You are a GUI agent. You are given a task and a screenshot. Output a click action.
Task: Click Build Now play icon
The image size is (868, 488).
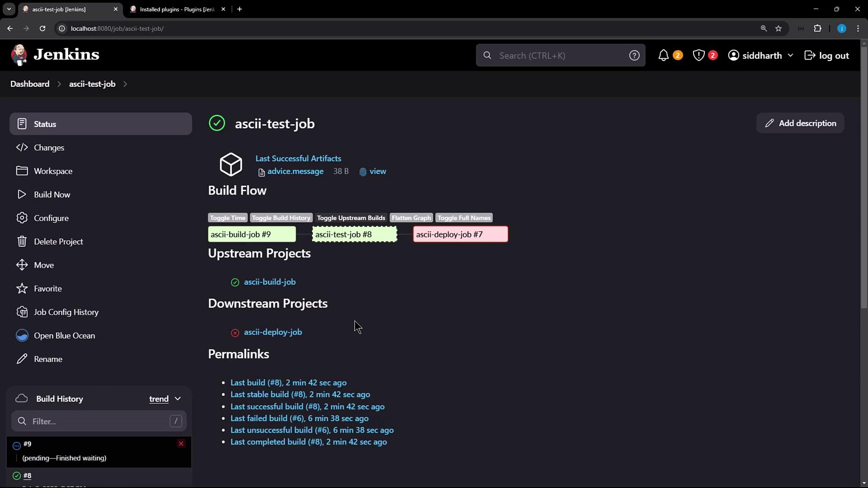(22, 195)
